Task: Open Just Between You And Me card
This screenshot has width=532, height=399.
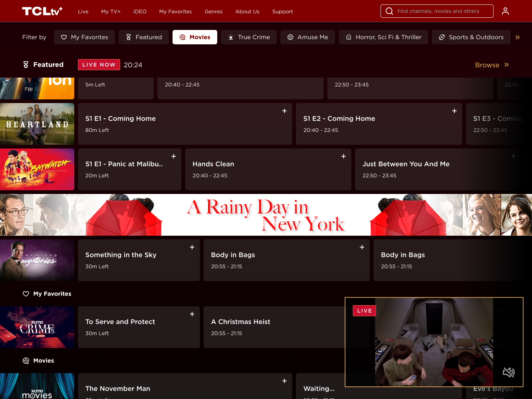Action: tap(438, 169)
